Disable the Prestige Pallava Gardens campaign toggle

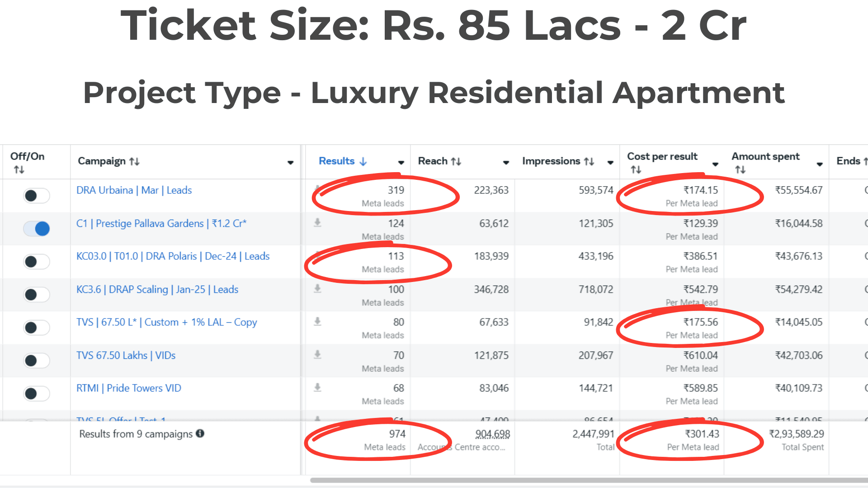coord(37,229)
